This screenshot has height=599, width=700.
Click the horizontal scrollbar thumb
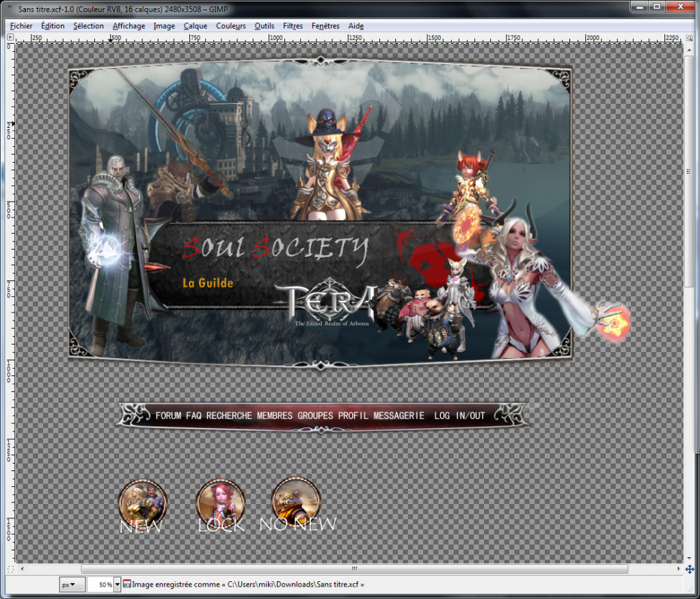tap(355, 569)
